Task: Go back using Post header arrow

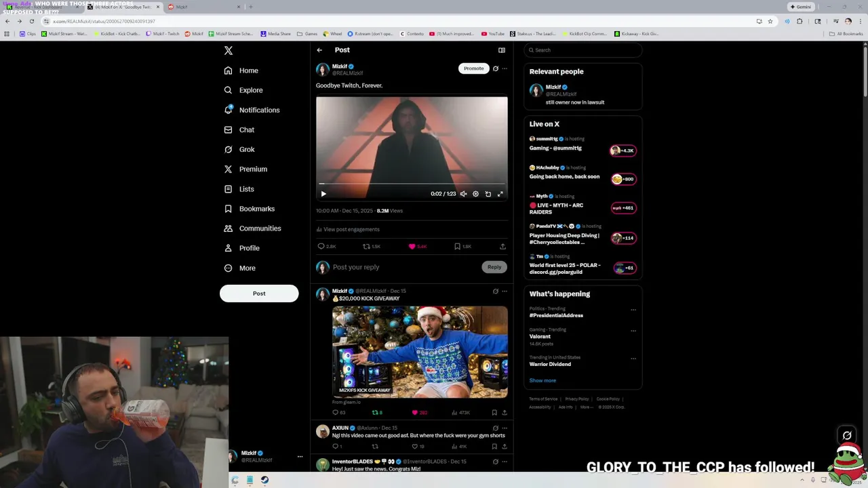Action: tap(319, 50)
